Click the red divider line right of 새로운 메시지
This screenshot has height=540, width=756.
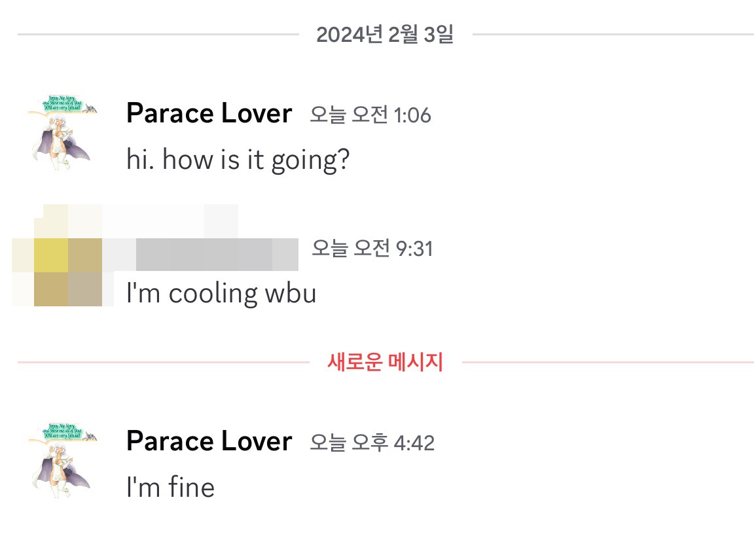(x=609, y=361)
